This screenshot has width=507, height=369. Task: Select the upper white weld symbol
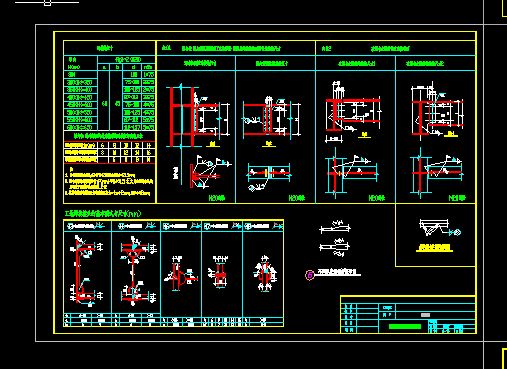click(x=335, y=227)
